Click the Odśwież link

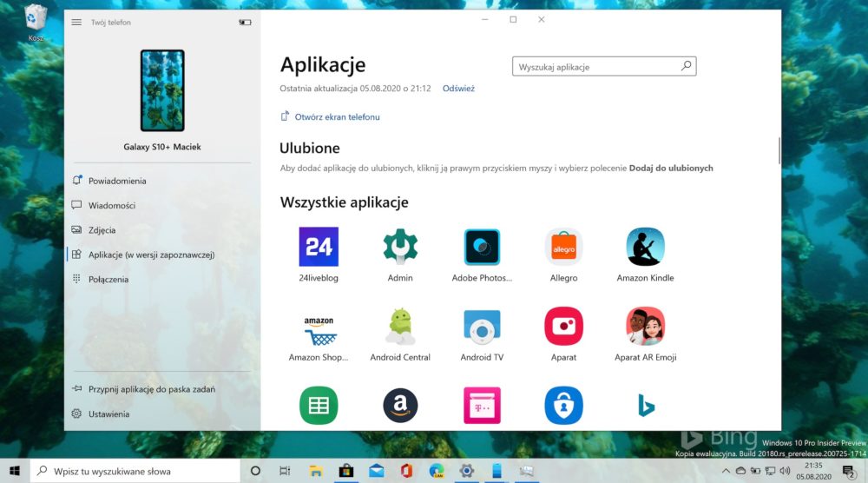click(x=458, y=88)
